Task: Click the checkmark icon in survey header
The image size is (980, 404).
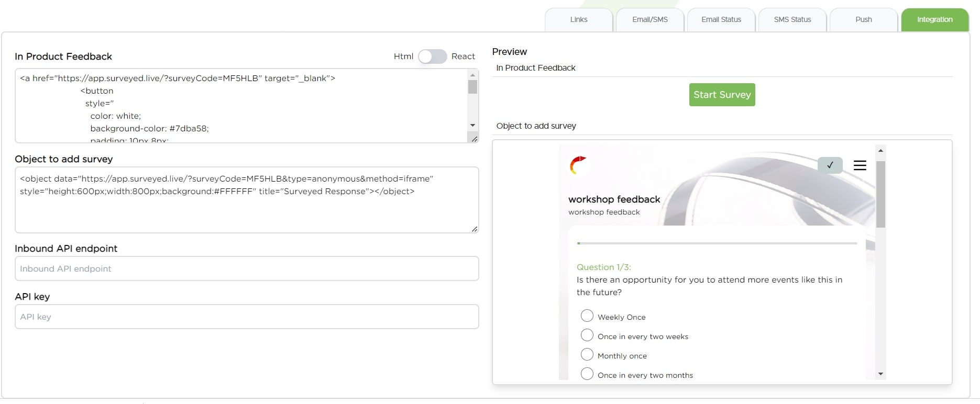Action: pos(830,165)
